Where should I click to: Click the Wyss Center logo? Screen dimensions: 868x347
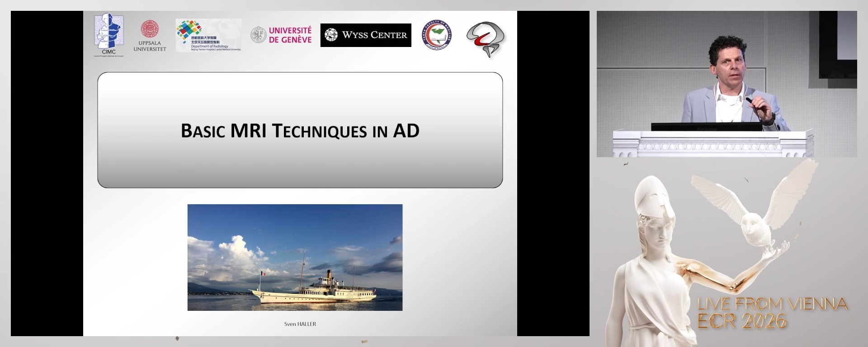click(366, 35)
